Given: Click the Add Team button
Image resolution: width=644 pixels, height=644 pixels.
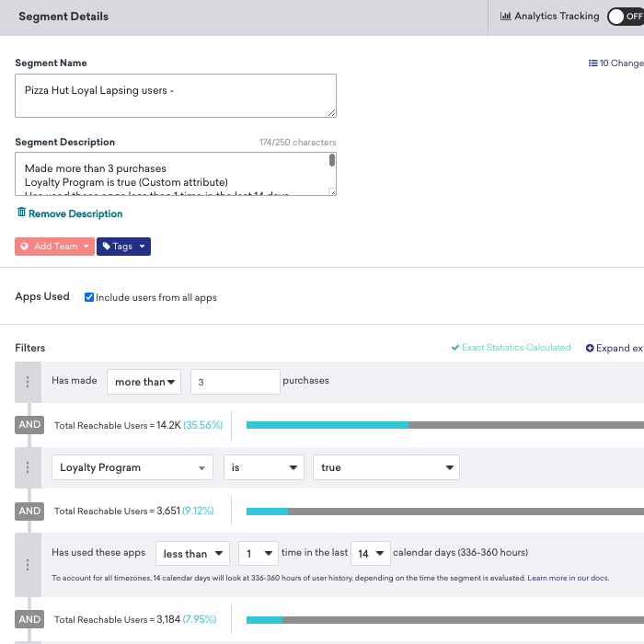Looking at the screenshot, I should pos(54,247).
